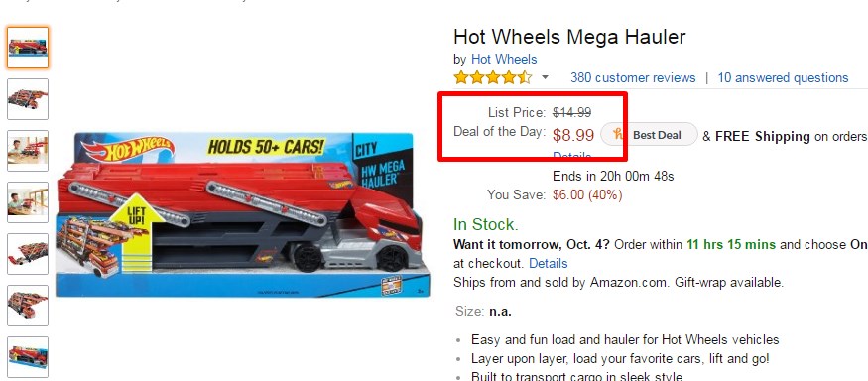Screen dimensions: 868x381
Task: Click the Honey icon in the Best Deal badge
Action: tap(619, 134)
